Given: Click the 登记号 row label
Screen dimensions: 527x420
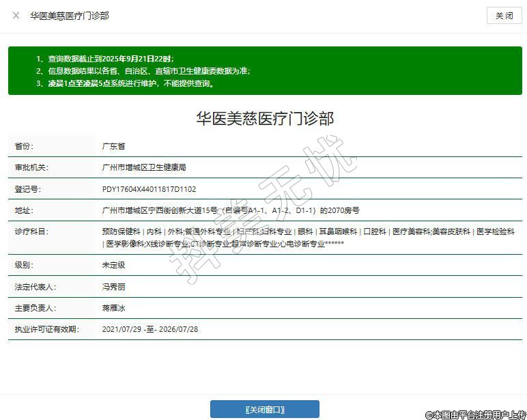Looking at the screenshot, I should coord(28,189).
